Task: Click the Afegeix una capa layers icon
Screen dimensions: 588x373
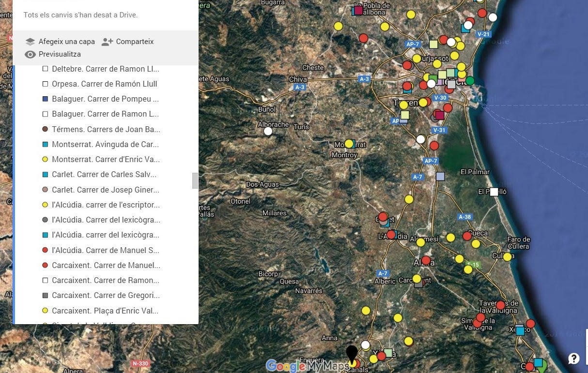Action: pos(31,42)
